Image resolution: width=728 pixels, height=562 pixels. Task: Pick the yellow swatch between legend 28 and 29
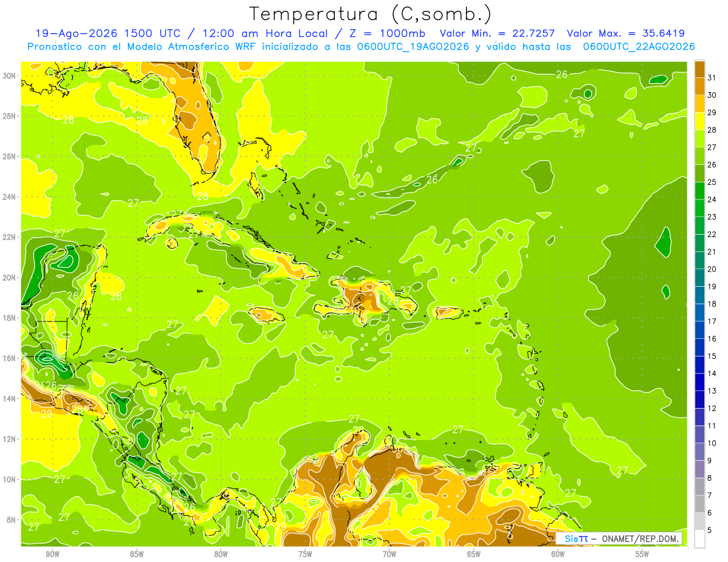(699, 121)
